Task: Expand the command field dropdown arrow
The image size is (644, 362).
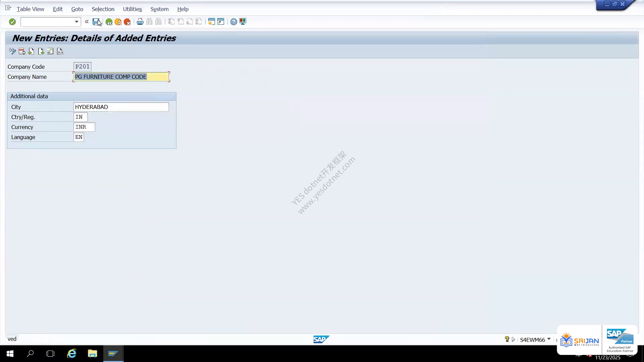Action: click(x=76, y=22)
